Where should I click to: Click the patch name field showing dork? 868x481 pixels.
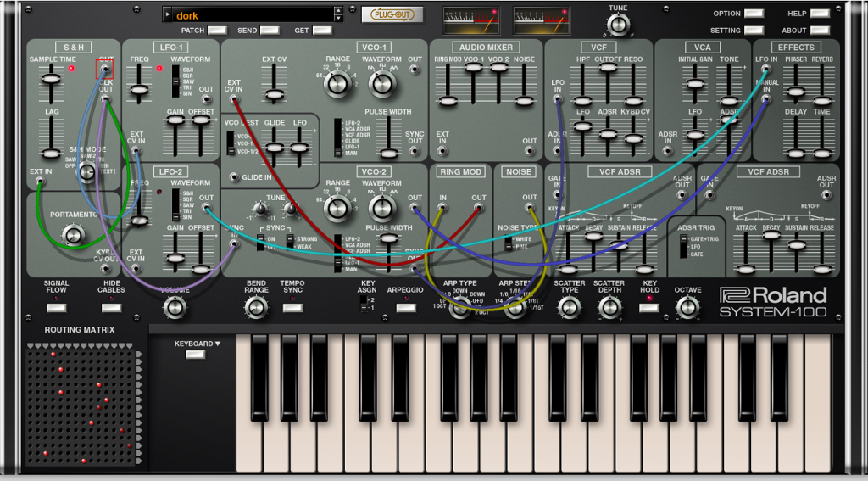tap(253, 15)
